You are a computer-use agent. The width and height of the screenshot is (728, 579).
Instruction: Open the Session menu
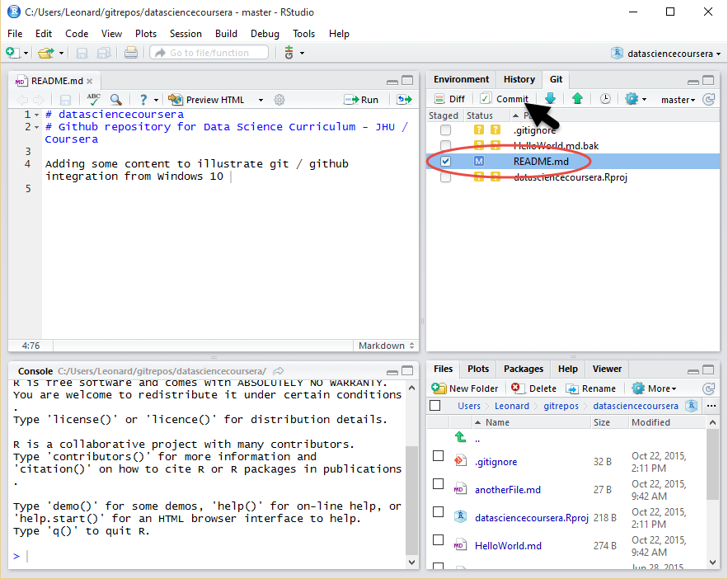click(186, 34)
